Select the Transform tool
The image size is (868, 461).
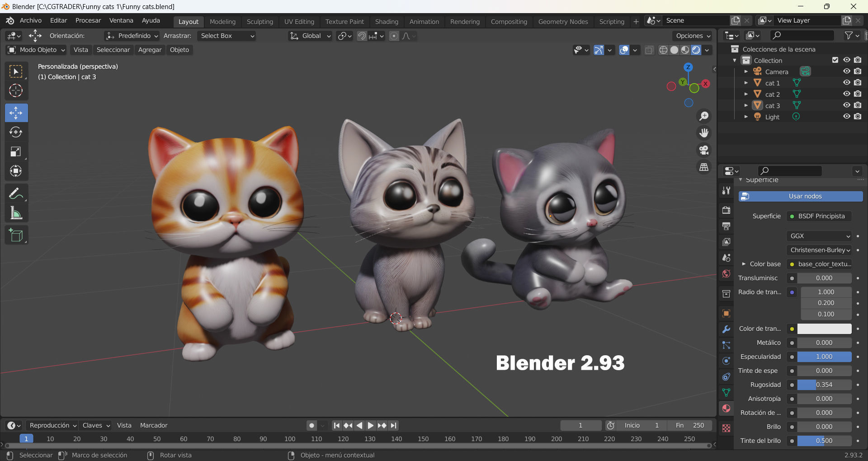point(16,171)
